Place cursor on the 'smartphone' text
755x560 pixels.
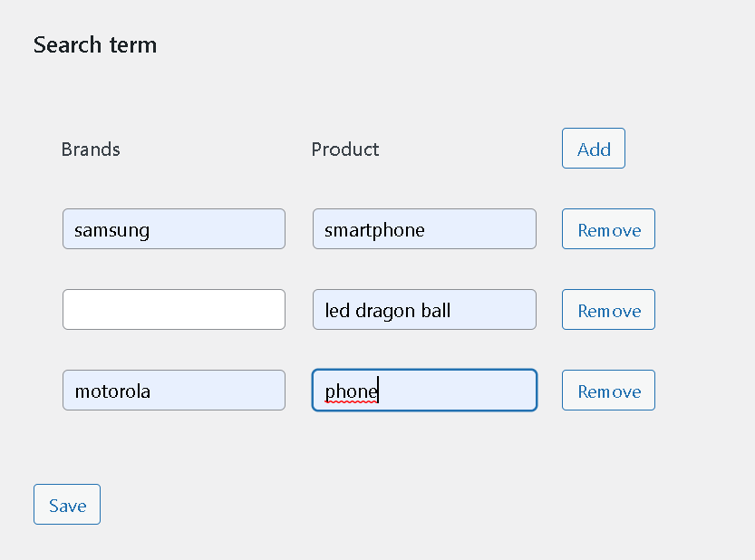pyautogui.click(x=374, y=230)
